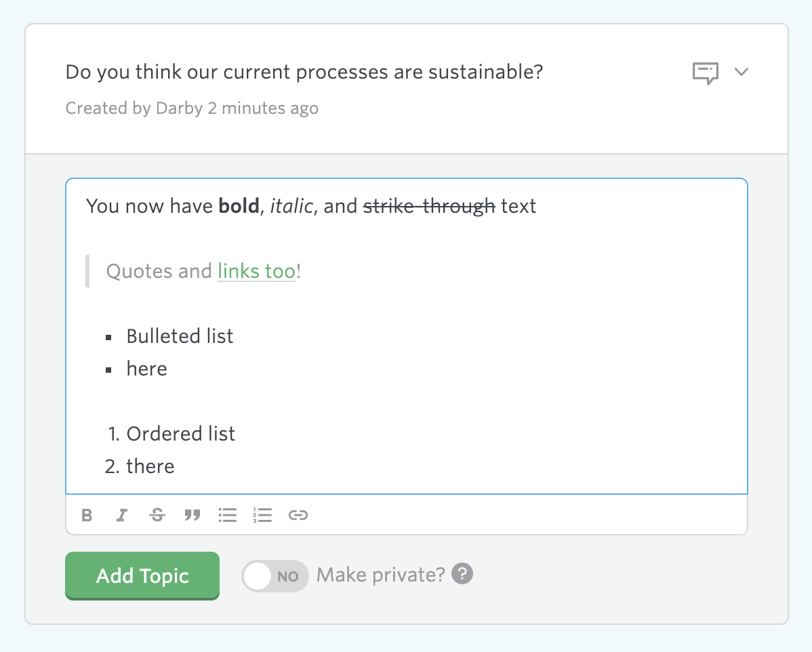Place cursor after the word "there"
The width and height of the screenshot is (812, 652).
[176, 466]
